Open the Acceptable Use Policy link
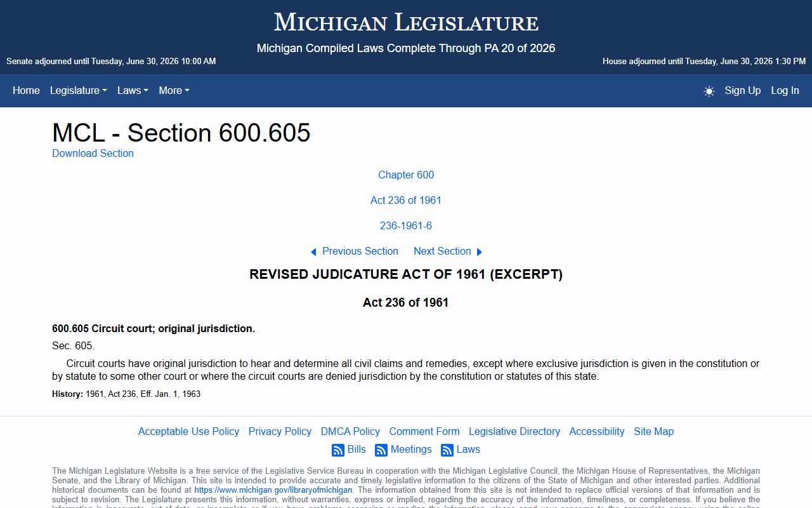 click(x=188, y=431)
